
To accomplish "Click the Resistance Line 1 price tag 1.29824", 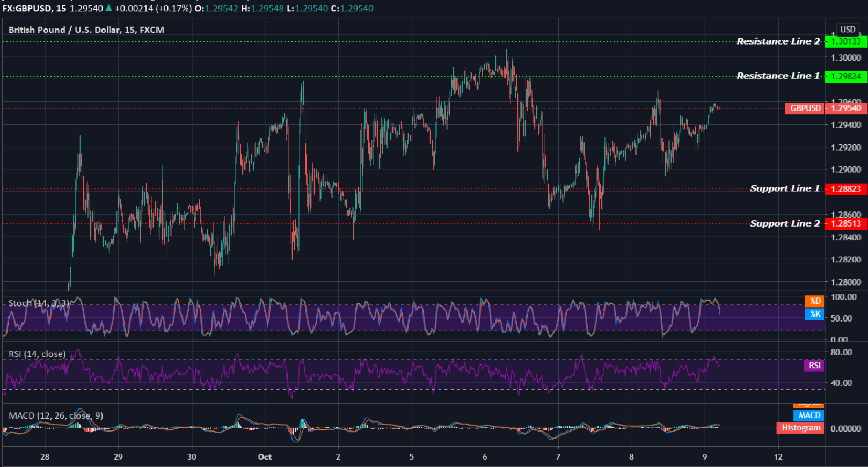I will 845,76.
